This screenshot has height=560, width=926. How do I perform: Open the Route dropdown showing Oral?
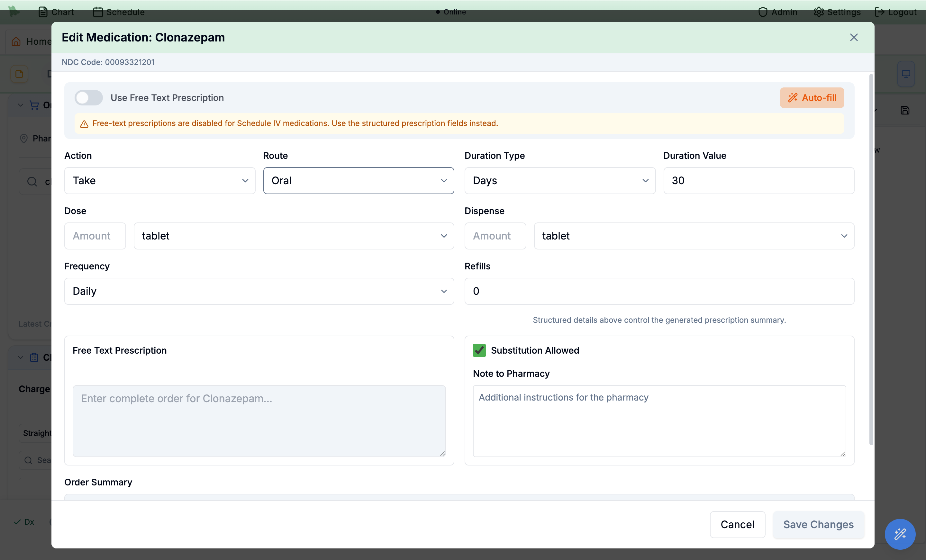pos(359,181)
